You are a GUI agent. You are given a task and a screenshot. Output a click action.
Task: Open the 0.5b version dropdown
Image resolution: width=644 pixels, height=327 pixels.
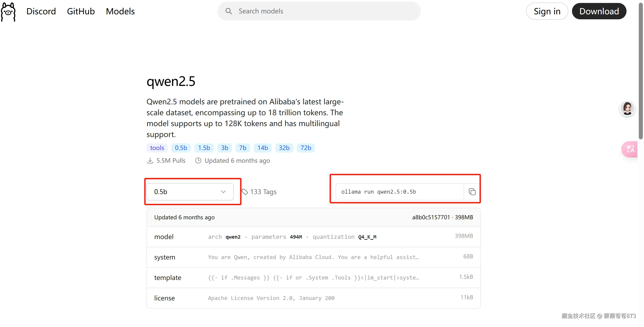(185, 192)
